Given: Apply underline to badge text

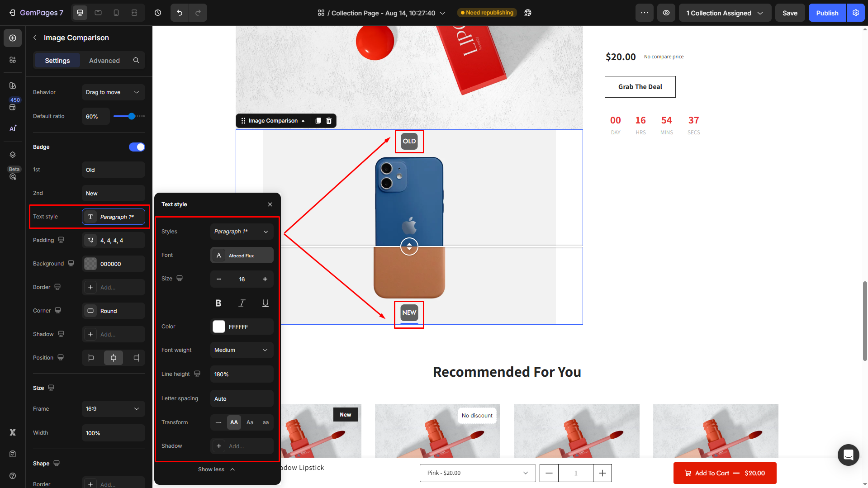Looking at the screenshot, I should (x=266, y=303).
